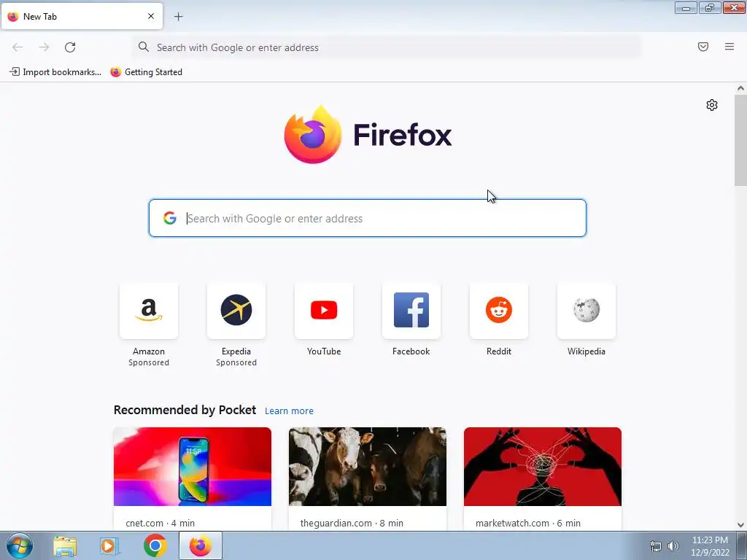Open the cnet.com phone article thumbnail

click(193, 467)
